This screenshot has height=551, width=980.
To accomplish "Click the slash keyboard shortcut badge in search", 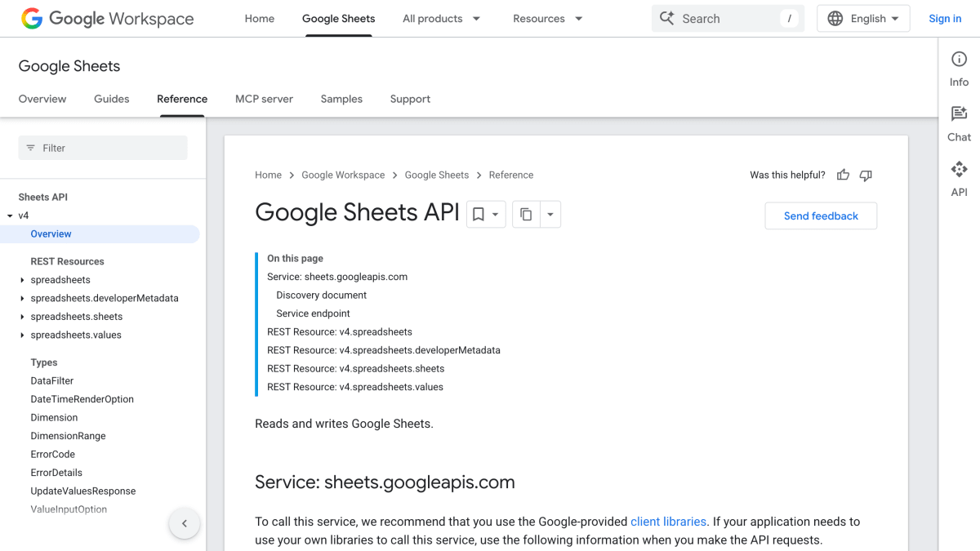I will coord(789,18).
